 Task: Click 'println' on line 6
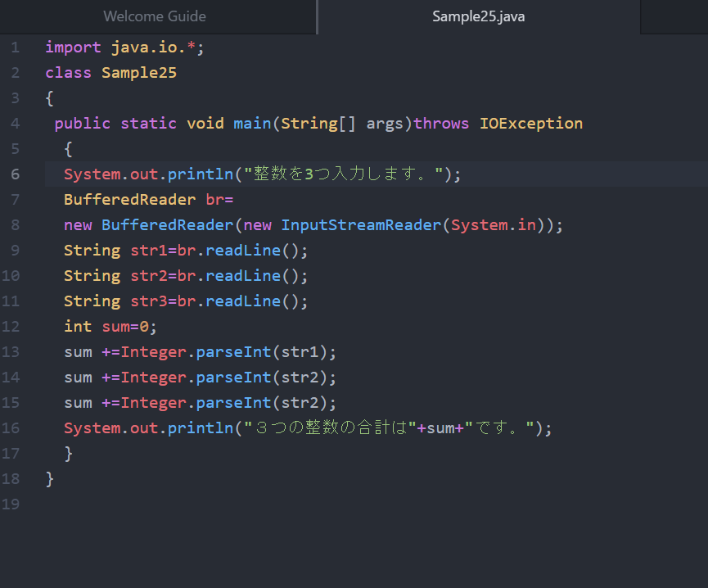tap(201, 174)
